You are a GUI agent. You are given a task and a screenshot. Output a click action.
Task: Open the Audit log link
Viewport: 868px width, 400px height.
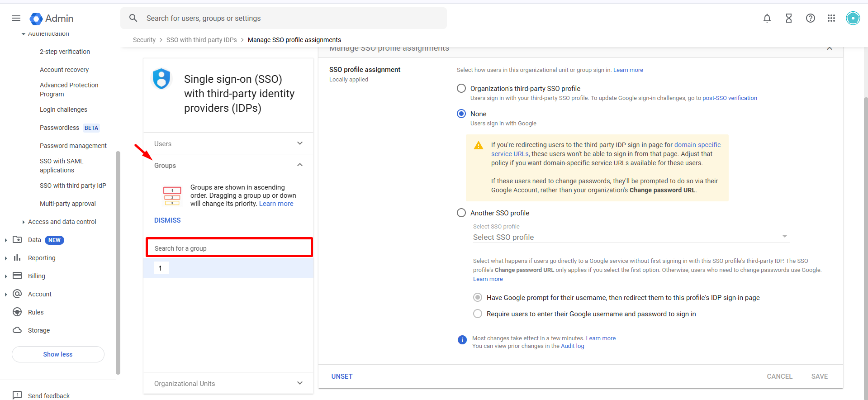tap(573, 346)
